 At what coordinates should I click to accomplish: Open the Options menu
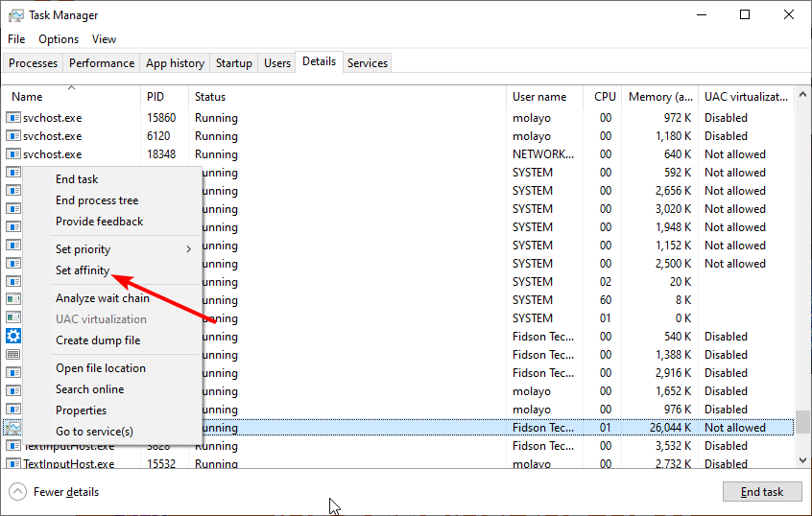click(59, 39)
